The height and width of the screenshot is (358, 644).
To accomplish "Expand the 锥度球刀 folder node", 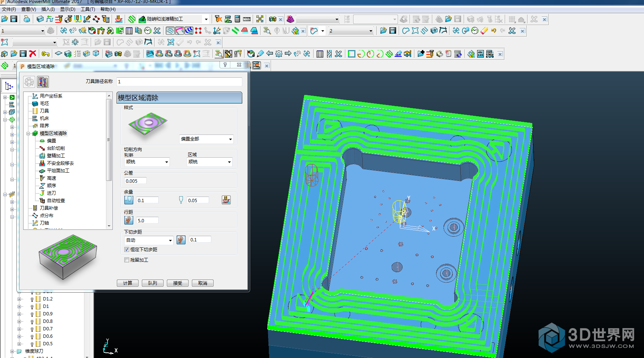I will [x=12, y=351].
